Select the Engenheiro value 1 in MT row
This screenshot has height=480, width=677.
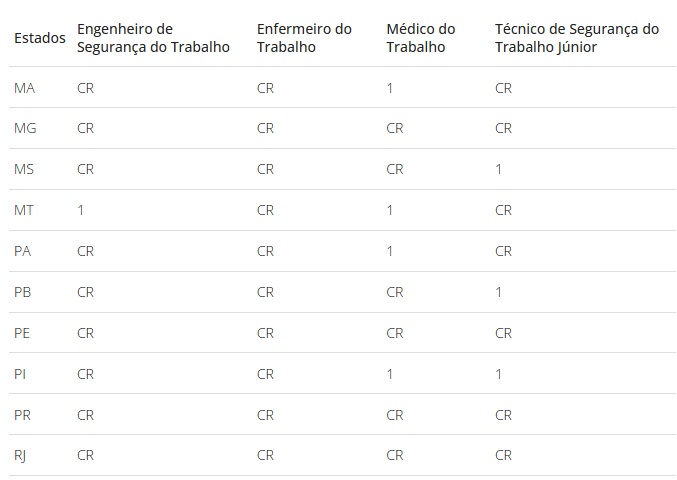click(81, 210)
